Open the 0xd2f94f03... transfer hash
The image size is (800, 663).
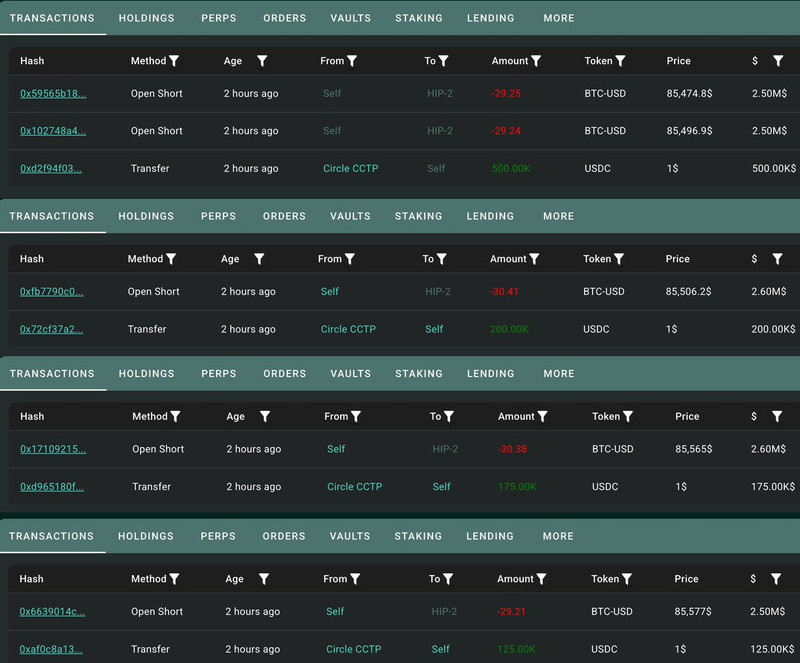(x=51, y=168)
